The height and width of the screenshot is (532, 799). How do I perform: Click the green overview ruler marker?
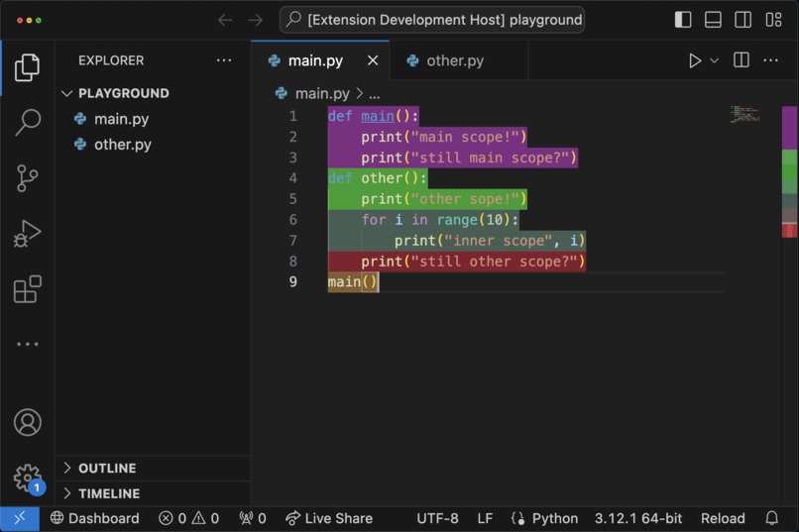789,171
